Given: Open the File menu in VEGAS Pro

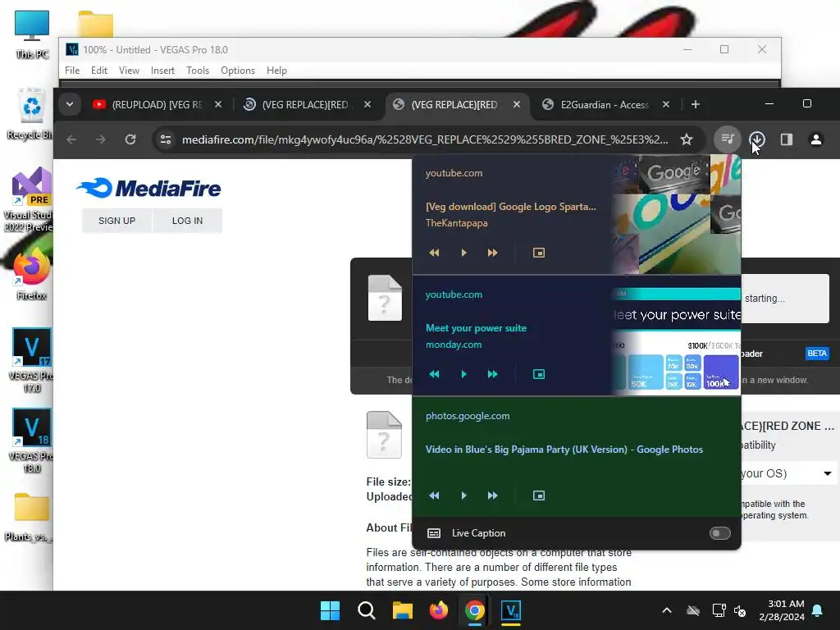Looking at the screenshot, I should (x=72, y=71).
